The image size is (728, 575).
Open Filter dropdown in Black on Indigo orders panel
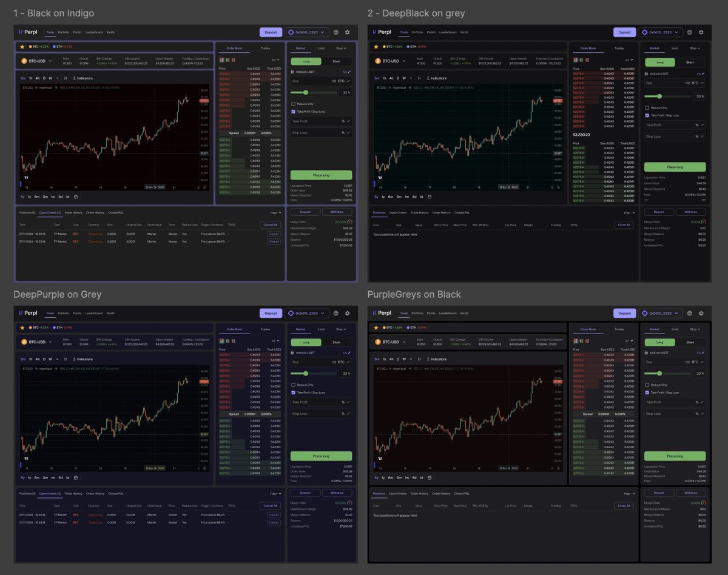275,212
